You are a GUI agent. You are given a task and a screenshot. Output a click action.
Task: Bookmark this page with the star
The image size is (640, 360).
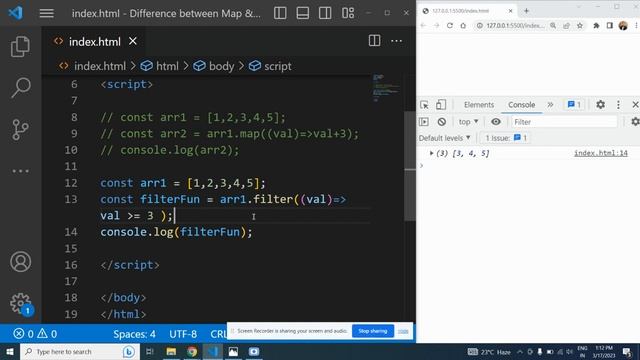[580, 26]
